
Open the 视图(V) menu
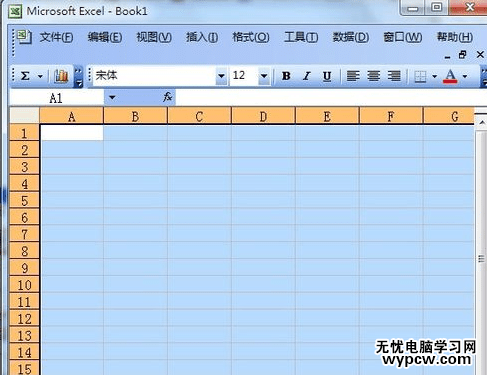154,37
